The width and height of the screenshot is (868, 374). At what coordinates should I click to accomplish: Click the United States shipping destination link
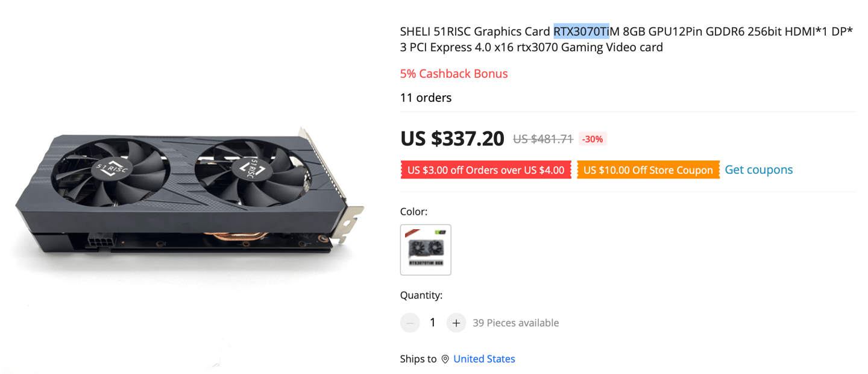point(484,358)
